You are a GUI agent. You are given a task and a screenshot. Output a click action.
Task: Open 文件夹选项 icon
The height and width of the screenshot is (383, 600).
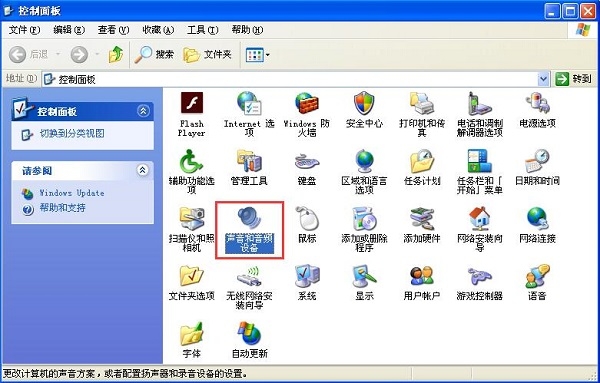[192, 276]
